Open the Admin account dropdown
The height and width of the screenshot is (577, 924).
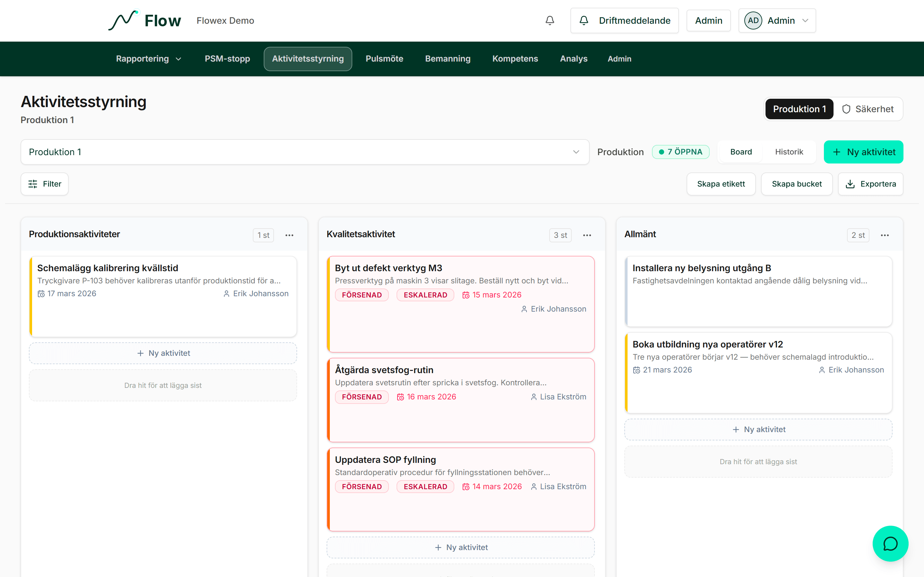point(777,20)
